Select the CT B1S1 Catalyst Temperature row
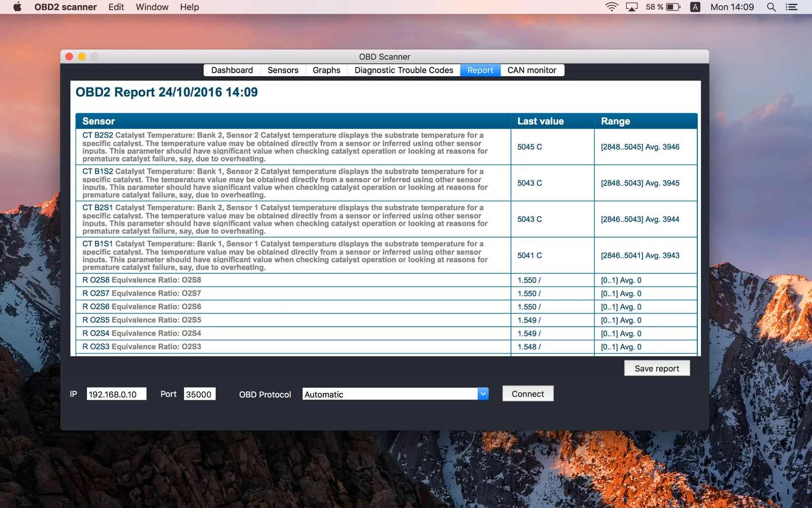Image resolution: width=812 pixels, height=508 pixels. (x=386, y=256)
